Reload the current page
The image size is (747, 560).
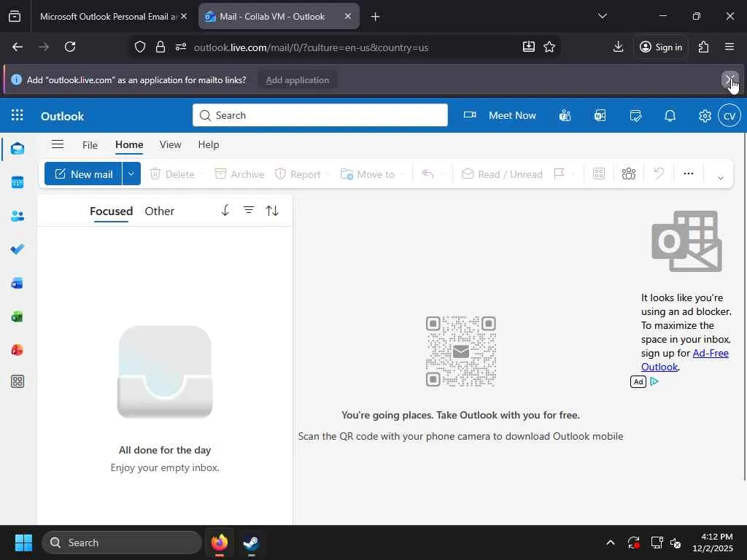pos(70,47)
